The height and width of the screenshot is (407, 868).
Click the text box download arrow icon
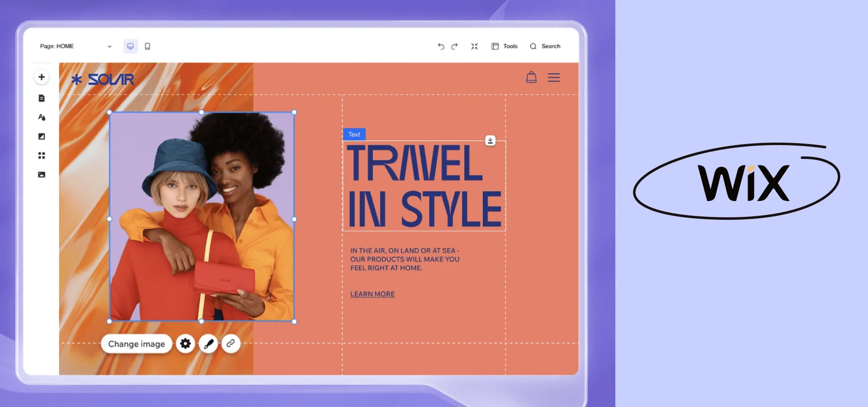490,141
